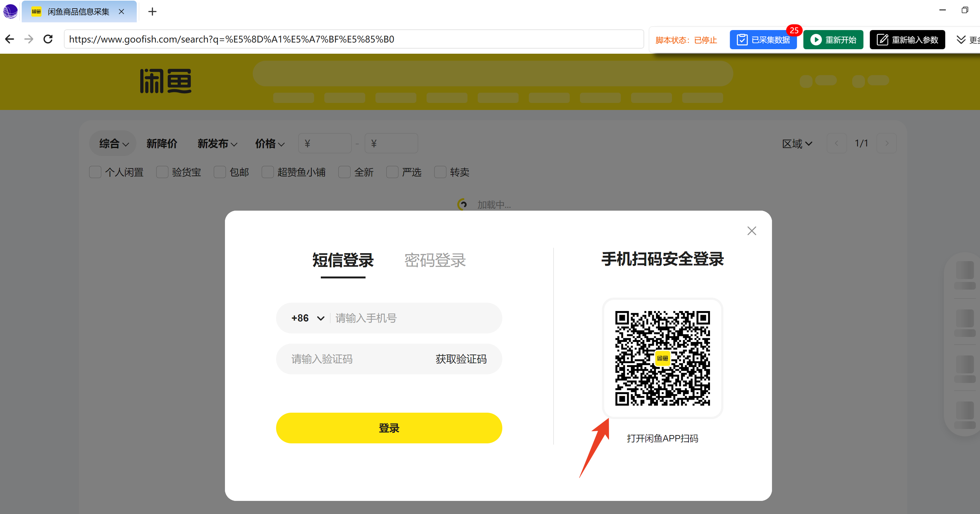Check the 包邮 filter
Image resolution: width=980 pixels, height=514 pixels.
click(220, 172)
